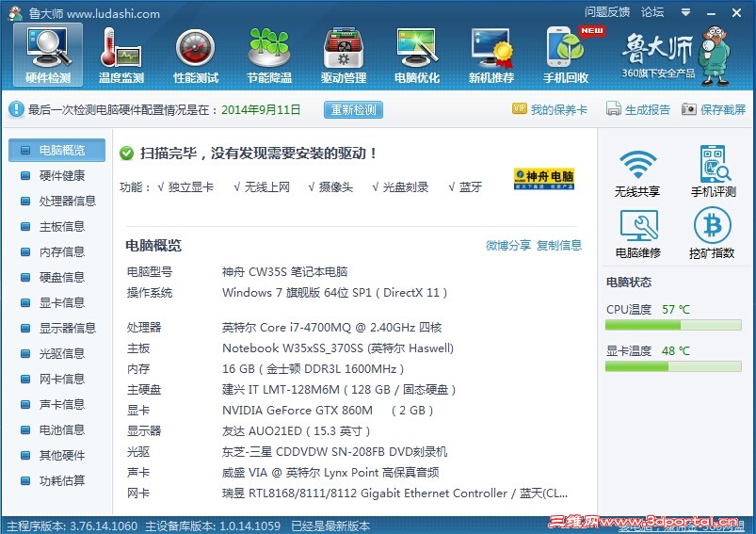Open title bar dropdown menu arrow
Viewport: 756px width, 534px height.
coord(685,12)
